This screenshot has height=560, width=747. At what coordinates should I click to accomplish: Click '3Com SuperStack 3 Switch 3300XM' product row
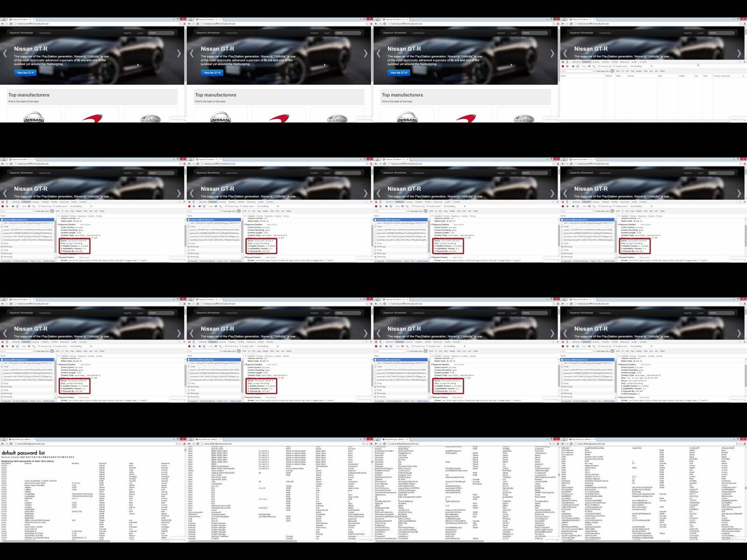click(x=41, y=481)
